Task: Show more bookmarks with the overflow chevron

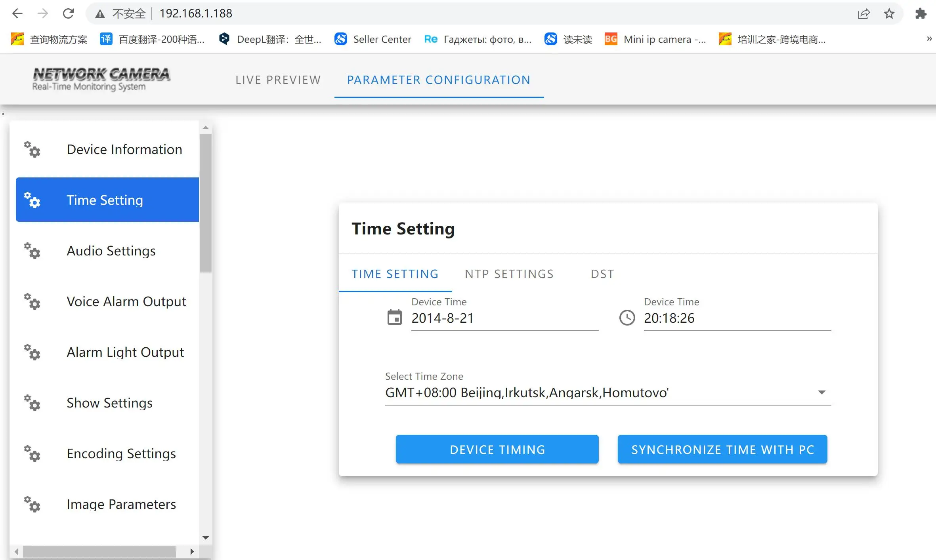Action: point(929,39)
